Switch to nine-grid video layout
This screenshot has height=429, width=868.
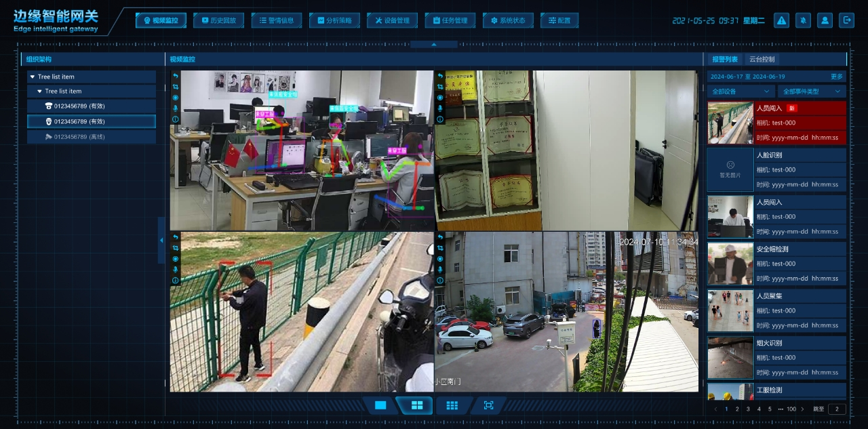coord(452,405)
